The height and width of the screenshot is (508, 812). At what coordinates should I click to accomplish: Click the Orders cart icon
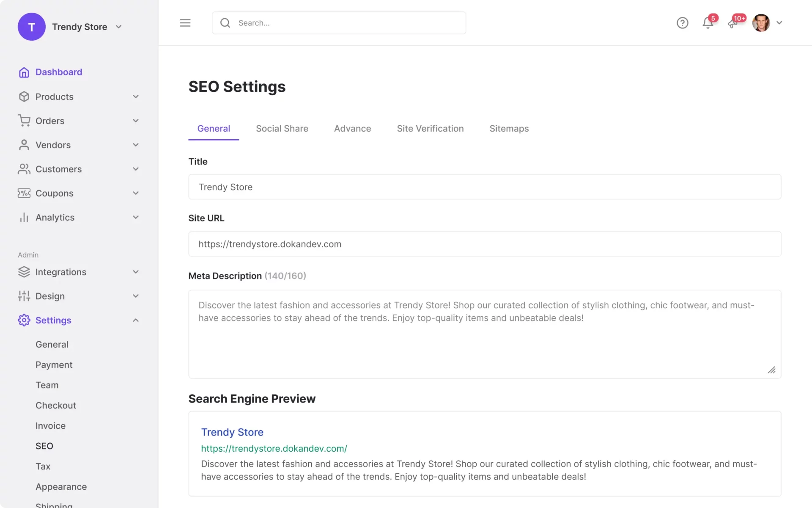click(x=23, y=121)
